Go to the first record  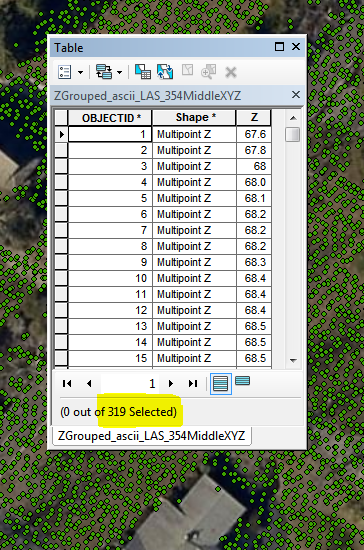pos(67,383)
